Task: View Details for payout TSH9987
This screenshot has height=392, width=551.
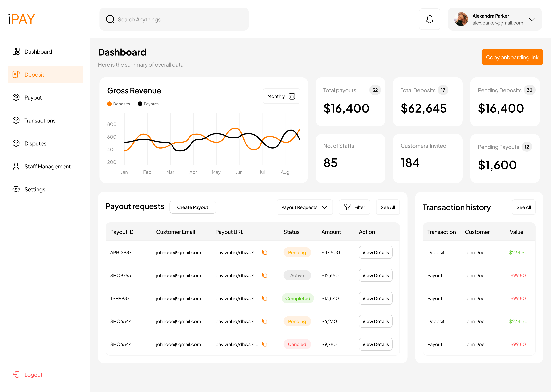Action: coord(376,298)
